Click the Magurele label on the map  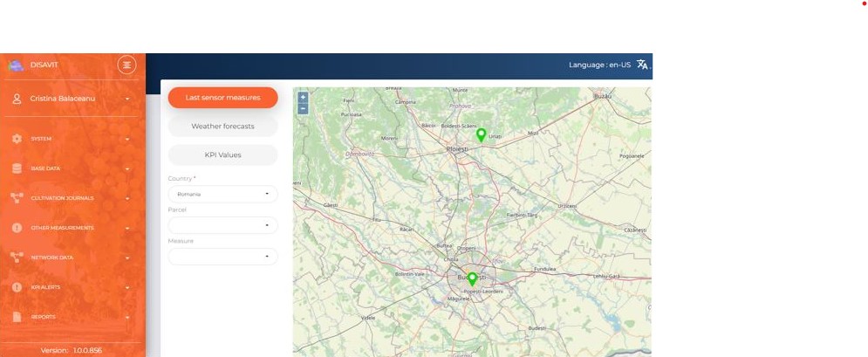point(459,299)
